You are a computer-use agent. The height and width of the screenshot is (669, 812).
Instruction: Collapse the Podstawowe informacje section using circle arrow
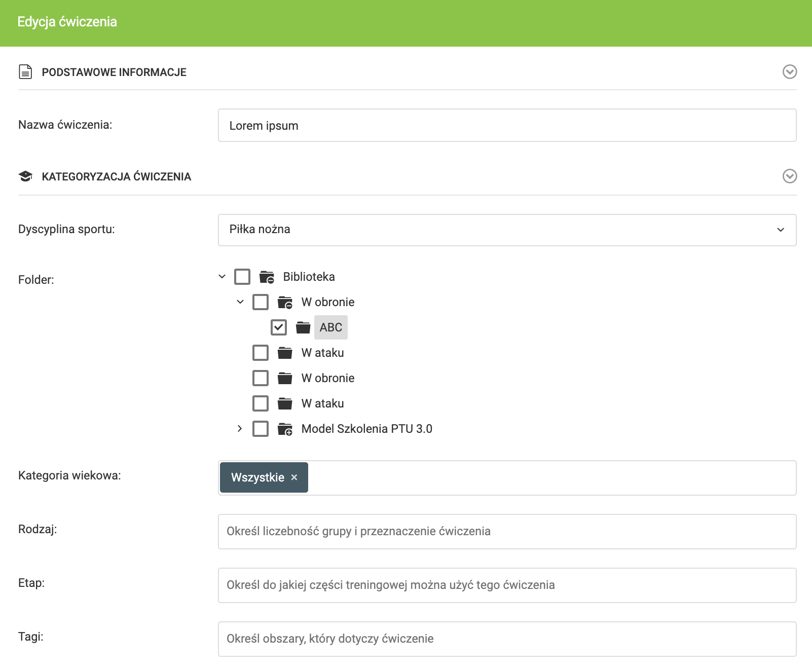(789, 72)
